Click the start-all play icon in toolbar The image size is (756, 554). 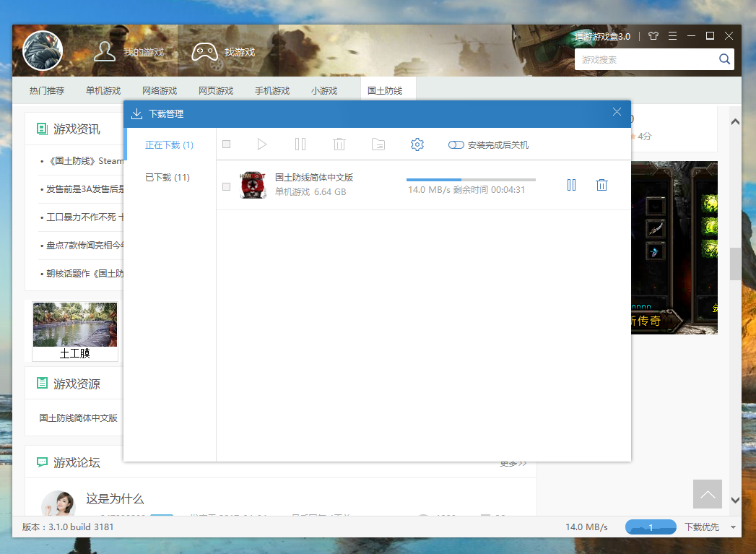coord(262,144)
